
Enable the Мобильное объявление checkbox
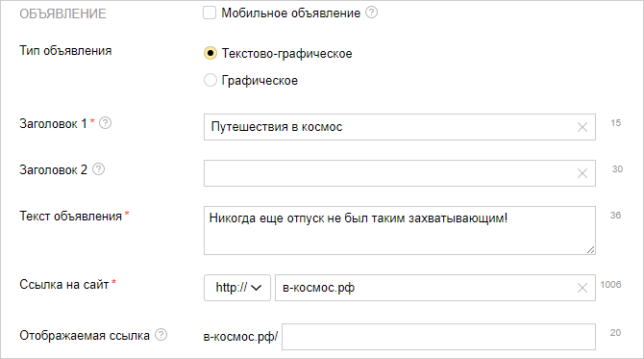click(x=210, y=13)
